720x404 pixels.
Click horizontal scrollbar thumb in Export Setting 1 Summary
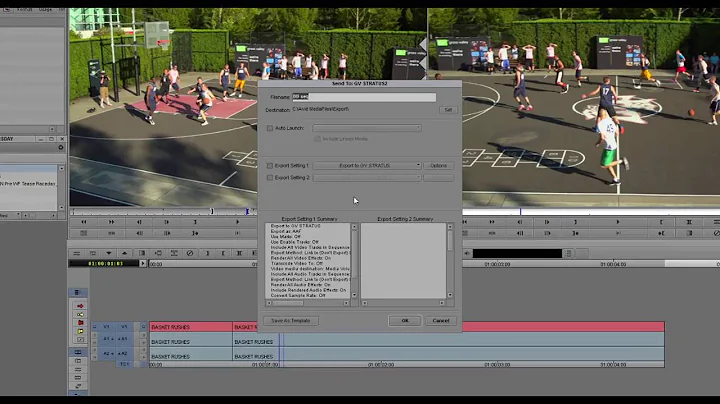tap(288, 303)
